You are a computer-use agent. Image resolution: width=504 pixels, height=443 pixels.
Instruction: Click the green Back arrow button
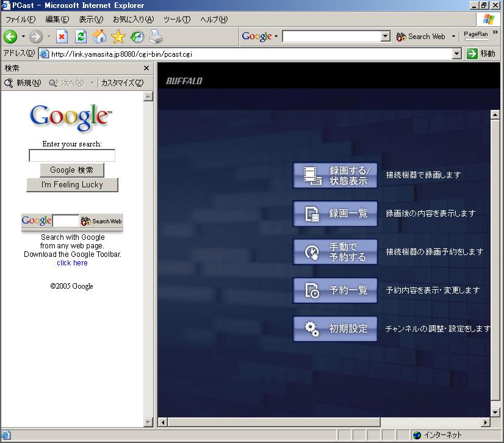coord(10,37)
